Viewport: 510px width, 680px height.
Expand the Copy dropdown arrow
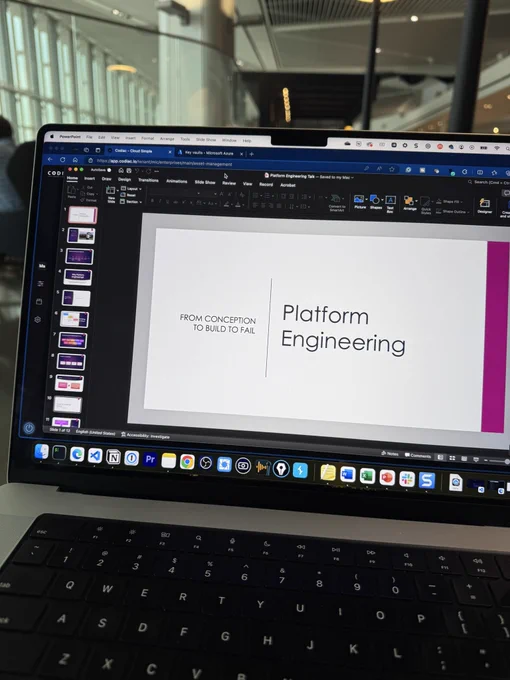click(97, 194)
